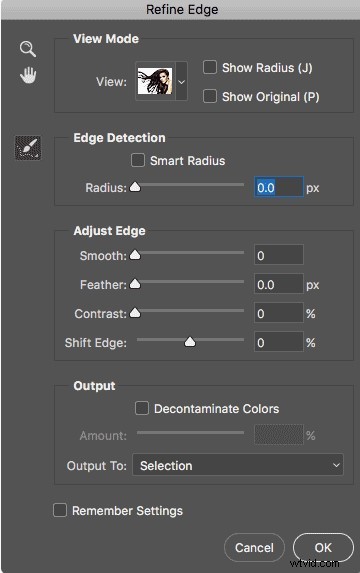Click the Cancel button
The width and height of the screenshot is (360, 573).
(x=254, y=547)
